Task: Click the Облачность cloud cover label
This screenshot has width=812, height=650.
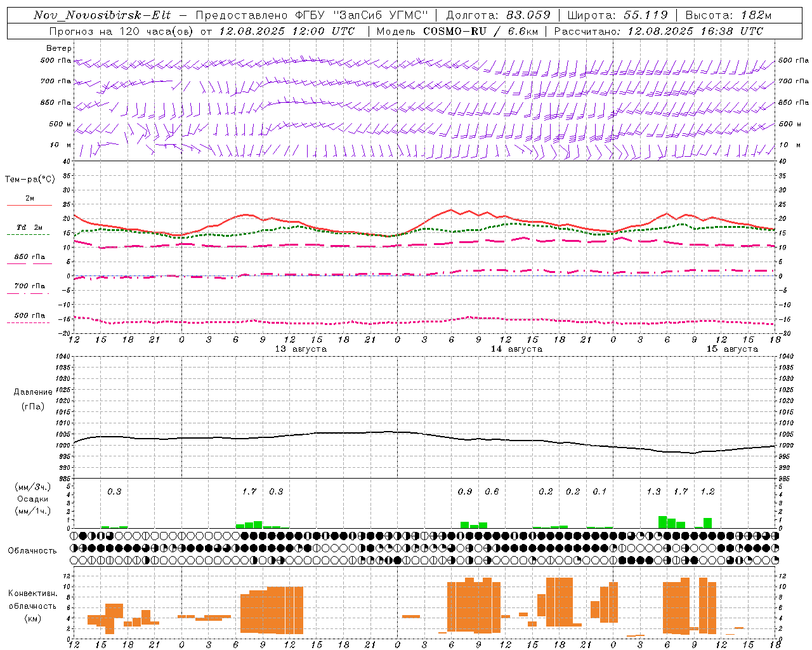Action: (32, 551)
